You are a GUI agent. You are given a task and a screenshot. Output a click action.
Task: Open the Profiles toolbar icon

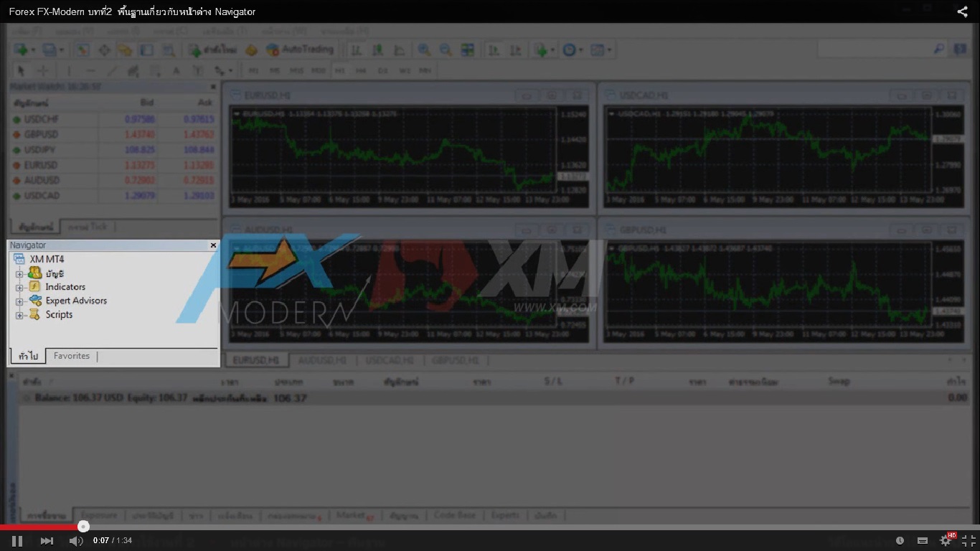click(50, 50)
